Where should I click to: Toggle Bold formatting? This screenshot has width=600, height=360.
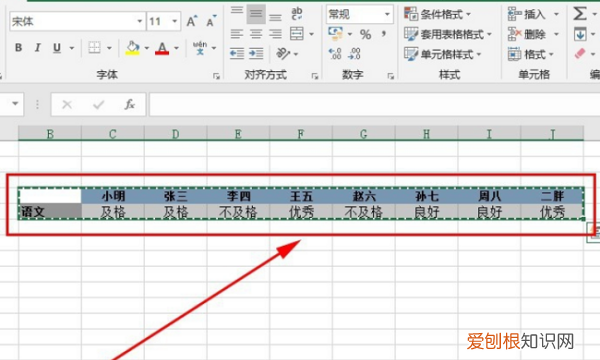(x=18, y=48)
